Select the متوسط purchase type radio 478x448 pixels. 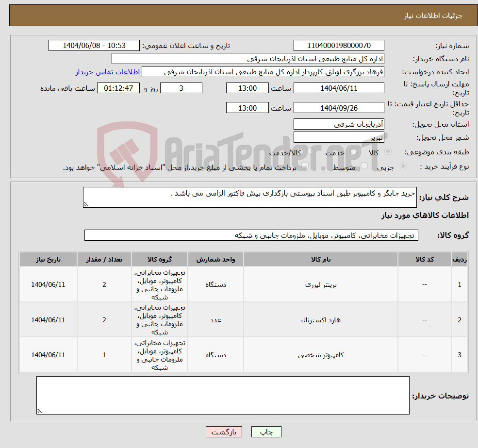[364, 166]
